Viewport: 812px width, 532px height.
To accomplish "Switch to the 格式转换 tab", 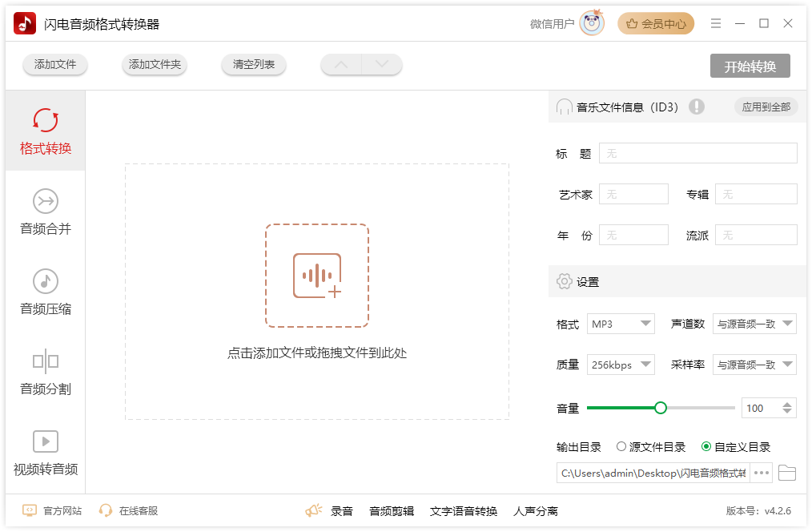I will click(46, 132).
